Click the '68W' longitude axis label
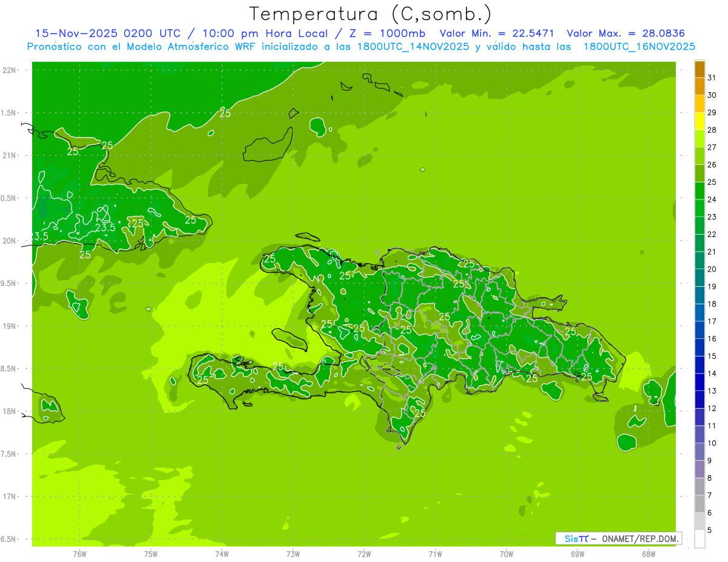 pyautogui.click(x=649, y=554)
